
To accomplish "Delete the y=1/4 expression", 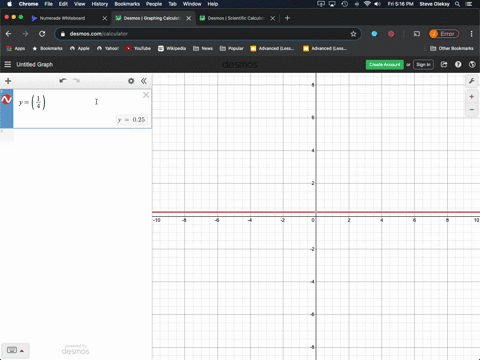I will pos(146,95).
